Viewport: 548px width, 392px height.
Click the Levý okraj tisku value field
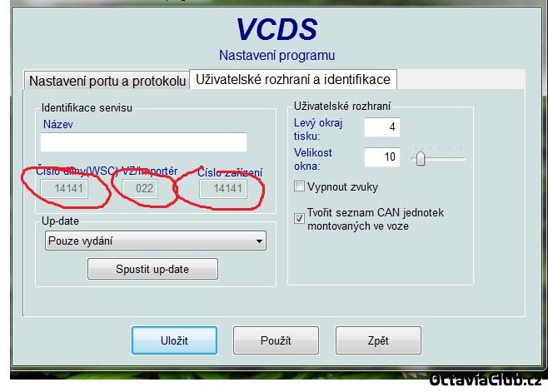pos(381,127)
